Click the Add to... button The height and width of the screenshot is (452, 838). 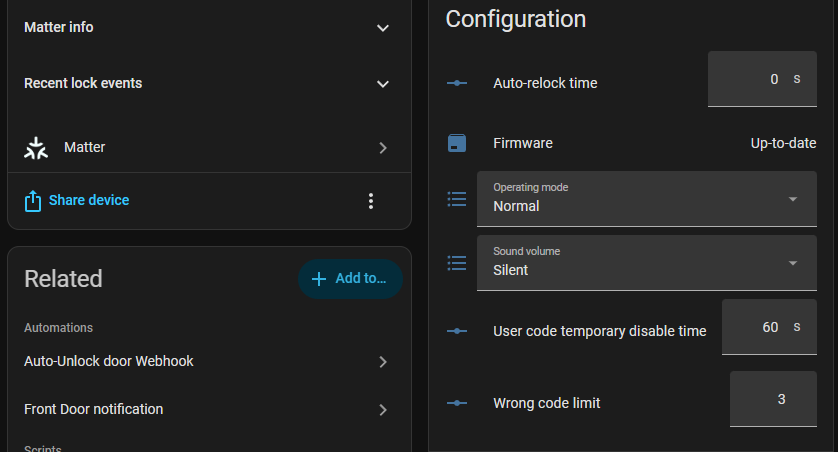click(350, 278)
